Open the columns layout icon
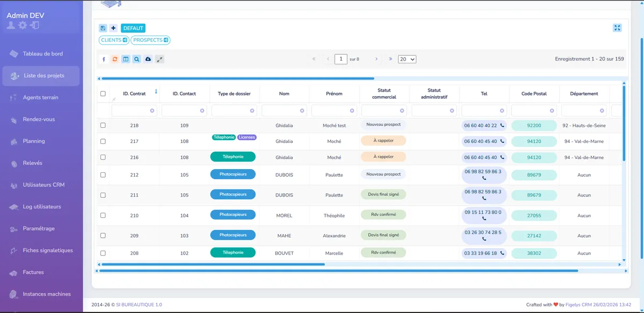 tap(126, 59)
